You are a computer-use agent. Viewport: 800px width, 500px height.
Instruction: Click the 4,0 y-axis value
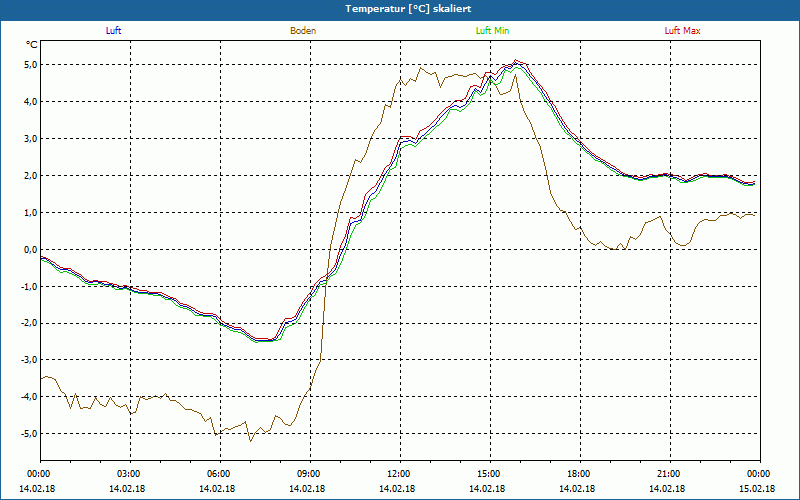[31, 102]
